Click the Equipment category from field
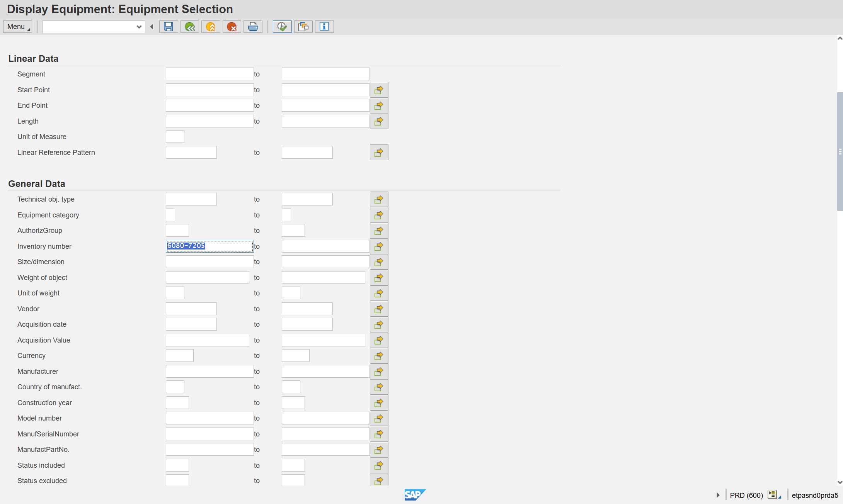 click(170, 215)
